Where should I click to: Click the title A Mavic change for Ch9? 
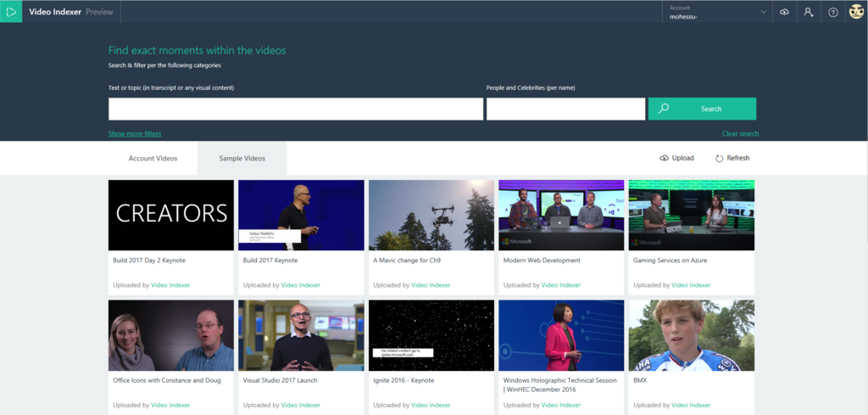click(x=407, y=261)
